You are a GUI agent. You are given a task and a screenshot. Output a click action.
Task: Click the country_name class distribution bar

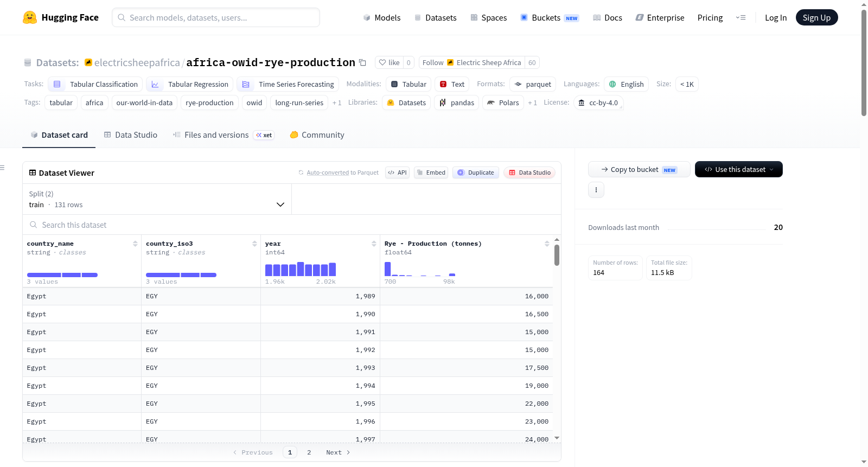(62, 275)
